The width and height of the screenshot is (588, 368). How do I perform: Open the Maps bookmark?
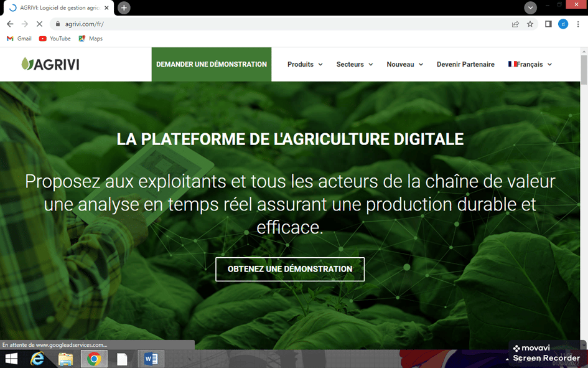[x=90, y=39]
